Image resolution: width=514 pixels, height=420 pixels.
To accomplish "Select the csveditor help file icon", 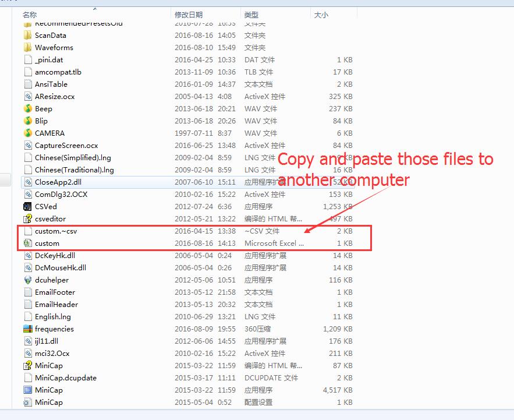I will pos(27,218).
